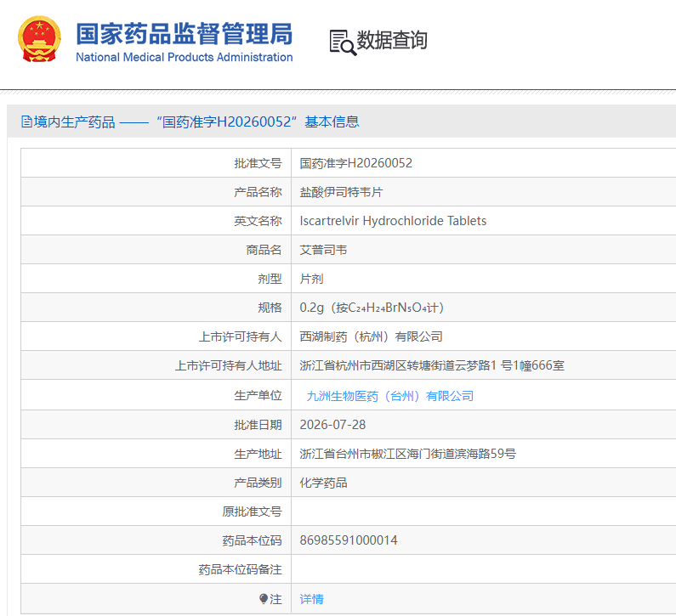This screenshot has height=616, width=676.
Task: Select product name 盐酸伊司特韦片
Action: (341, 192)
